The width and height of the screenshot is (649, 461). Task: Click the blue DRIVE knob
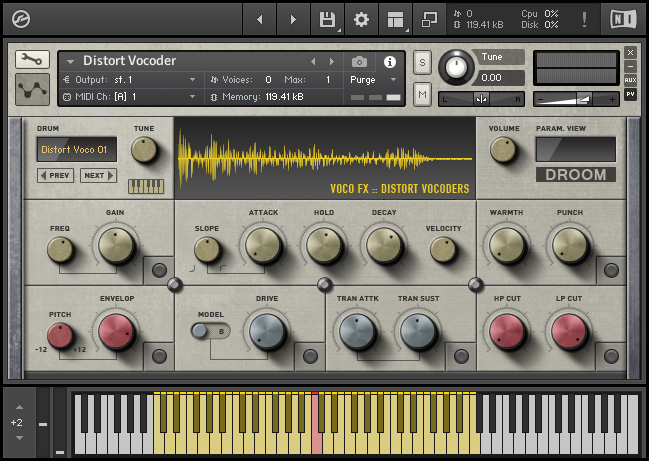[x=267, y=332]
